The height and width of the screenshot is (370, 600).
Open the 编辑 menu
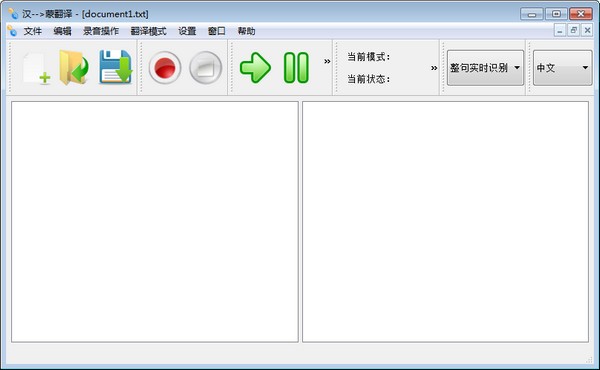click(x=62, y=31)
